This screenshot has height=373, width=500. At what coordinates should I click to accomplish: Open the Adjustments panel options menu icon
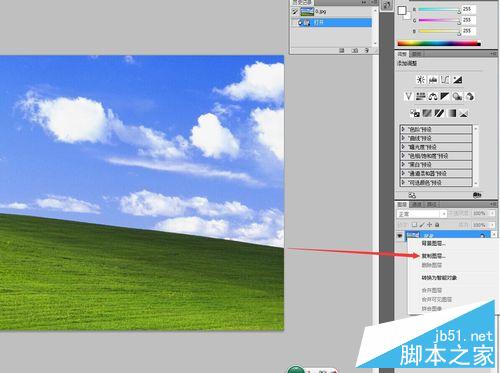click(x=493, y=54)
